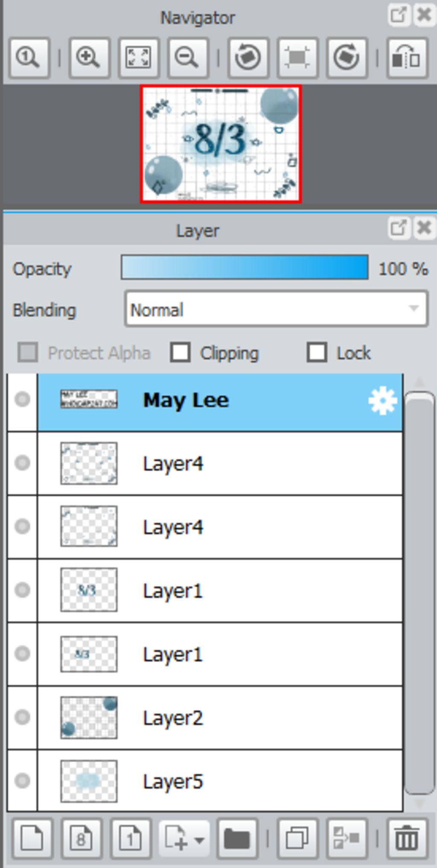Viewport: 437px width, 868px height.
Task: Rotate the canvas view right
Action: (x=347, y=58)
